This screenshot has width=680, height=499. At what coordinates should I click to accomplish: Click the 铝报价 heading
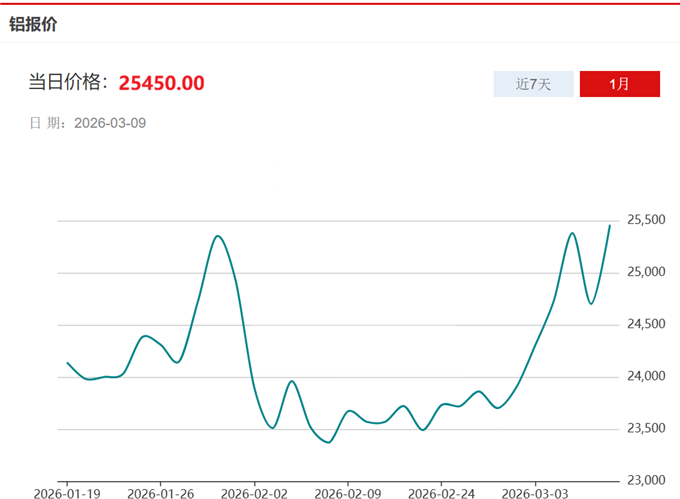pyautogui.click(x=33, y=24)
